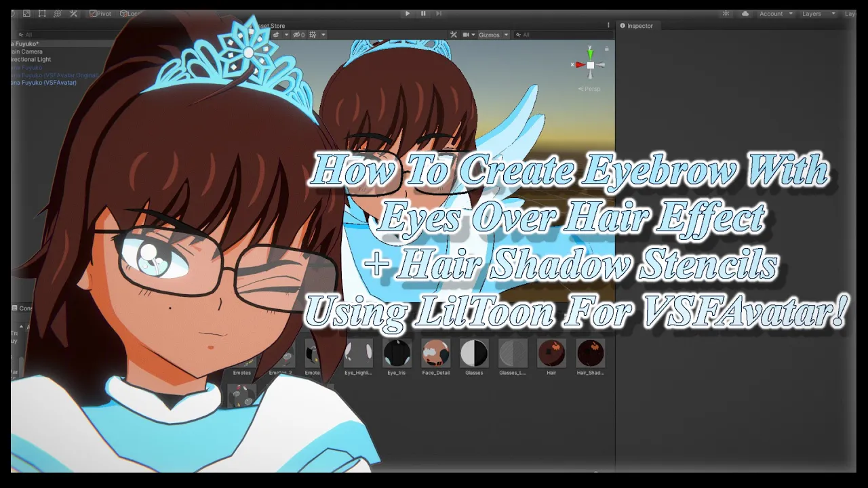The image size is (868, 488).
Task: Open the Account dropdown
Action: [775, 14]
